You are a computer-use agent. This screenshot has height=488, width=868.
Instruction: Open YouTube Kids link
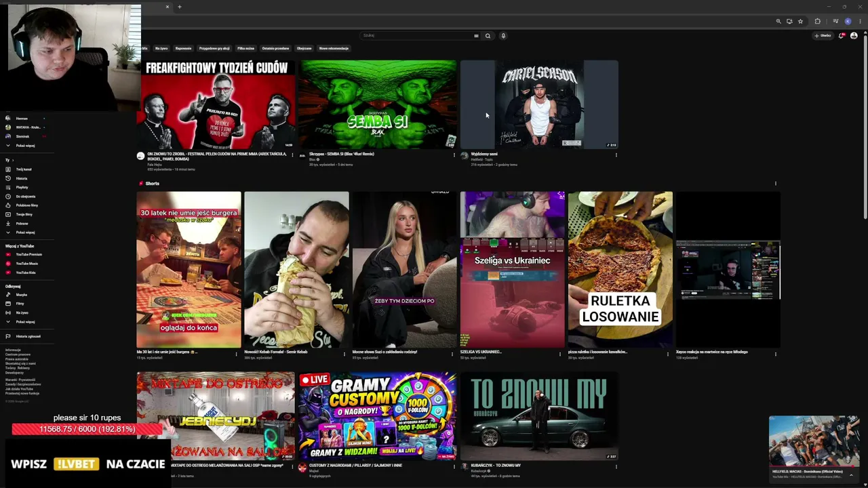(26, 272)
